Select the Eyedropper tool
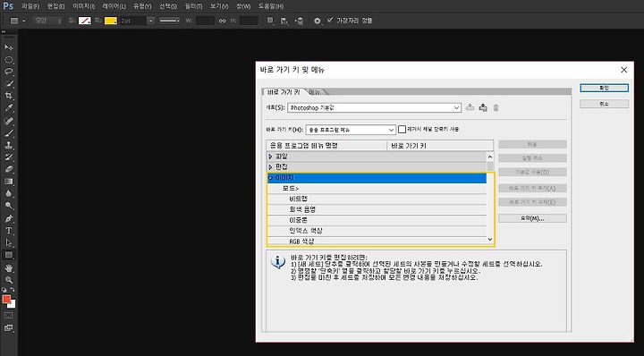 click(9, 108)
